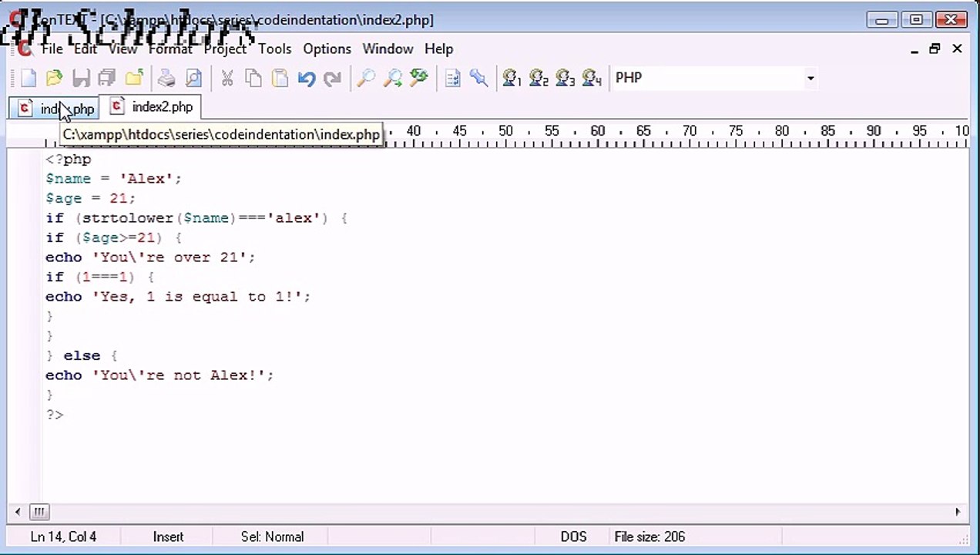Click the Cut scissors icon
The height and width of the screenshot is (555, 980).
point(227,78)
